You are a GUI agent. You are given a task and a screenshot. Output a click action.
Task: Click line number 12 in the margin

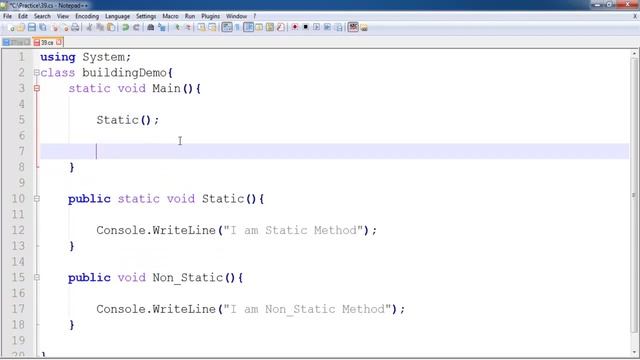tap(18, 230)
